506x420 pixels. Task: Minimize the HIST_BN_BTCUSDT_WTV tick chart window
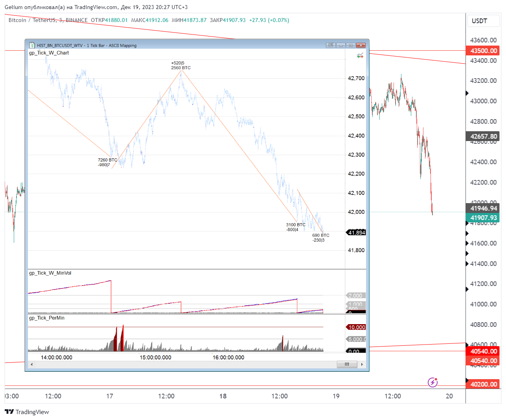point(341,45)
